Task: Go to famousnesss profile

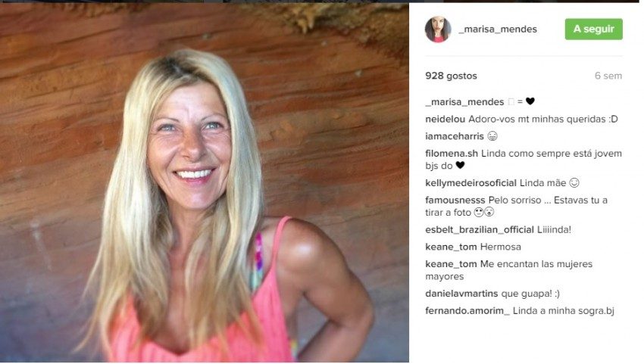Action: click(455, 201)
